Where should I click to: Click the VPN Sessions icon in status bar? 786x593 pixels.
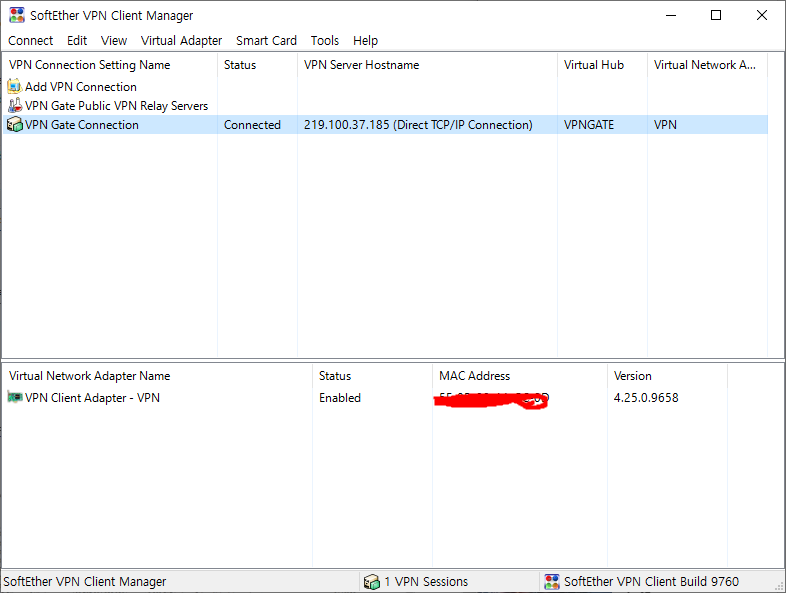click(x=371, y=581)
